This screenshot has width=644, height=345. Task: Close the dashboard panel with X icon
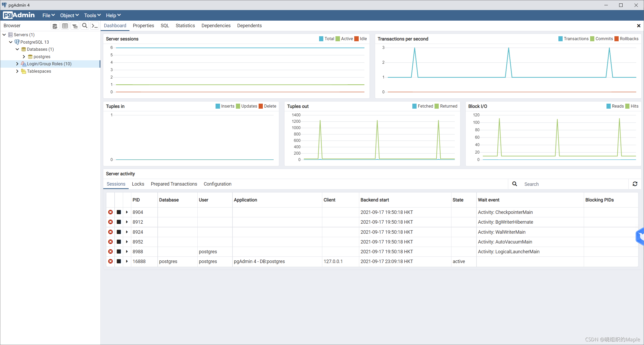tap(638, 26)
